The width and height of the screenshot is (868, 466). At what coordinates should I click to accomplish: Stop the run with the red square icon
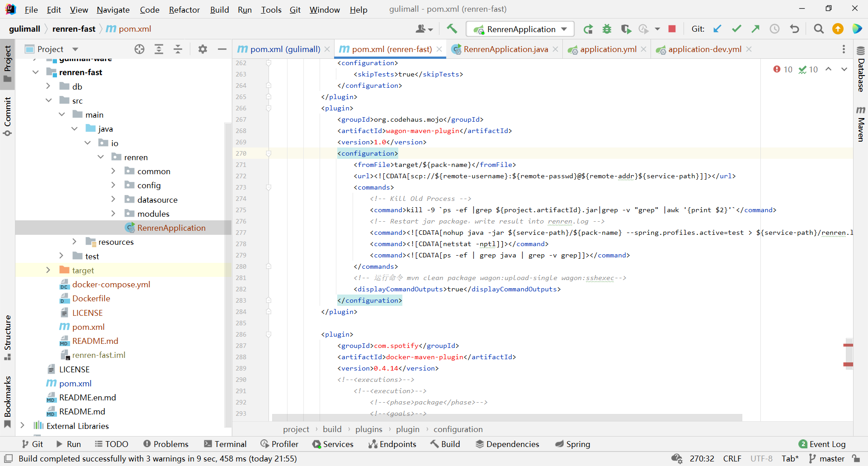pos(672,29)
